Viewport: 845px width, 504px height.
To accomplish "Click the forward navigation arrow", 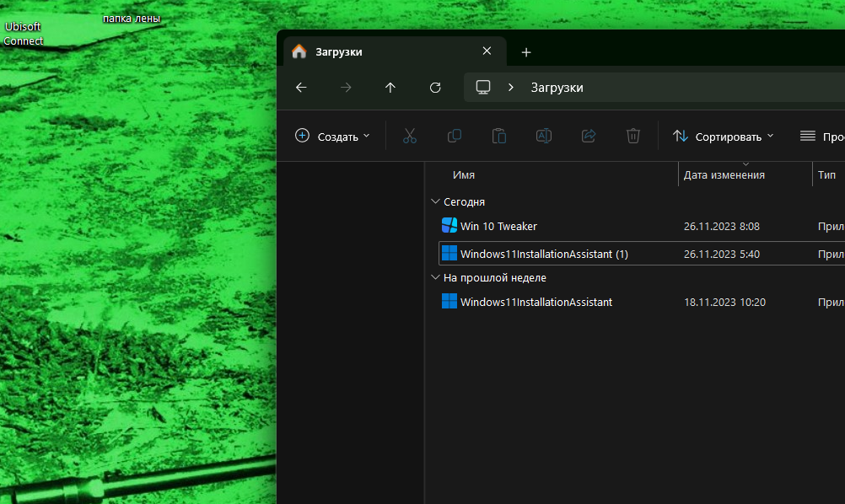I will click(x=346, y=88).
